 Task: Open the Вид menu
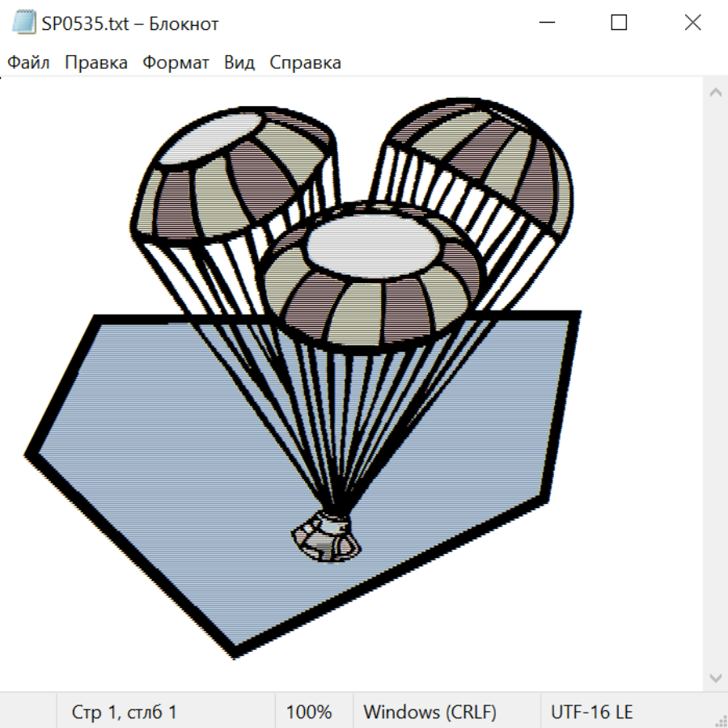pos(239,63)
